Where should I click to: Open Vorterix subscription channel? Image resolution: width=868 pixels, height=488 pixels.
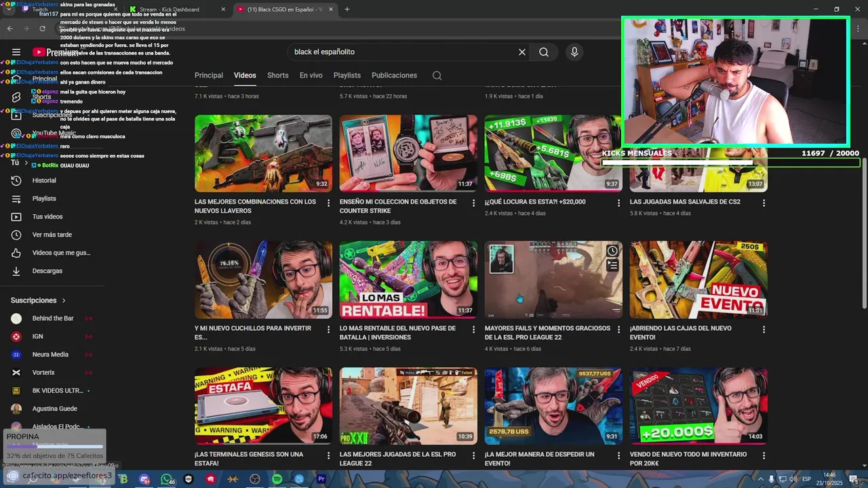(x=43, y=373)
